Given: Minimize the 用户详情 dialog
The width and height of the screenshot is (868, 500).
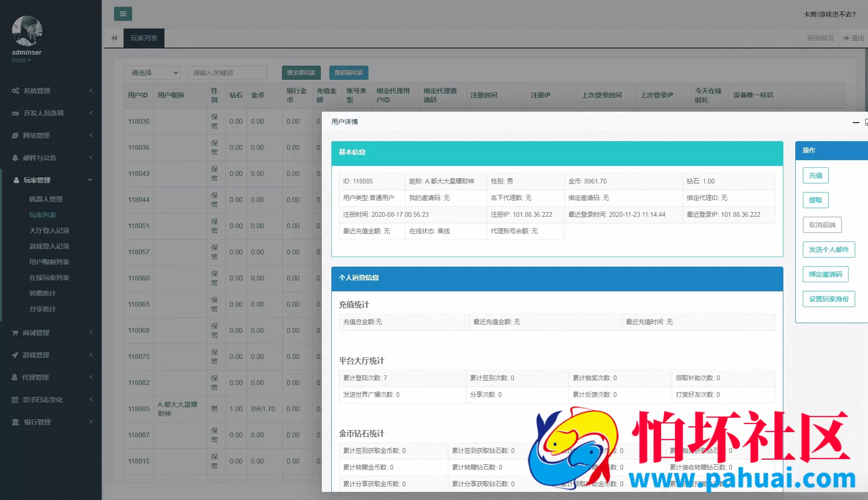Looking at the screenshot, I should point(856,122).
